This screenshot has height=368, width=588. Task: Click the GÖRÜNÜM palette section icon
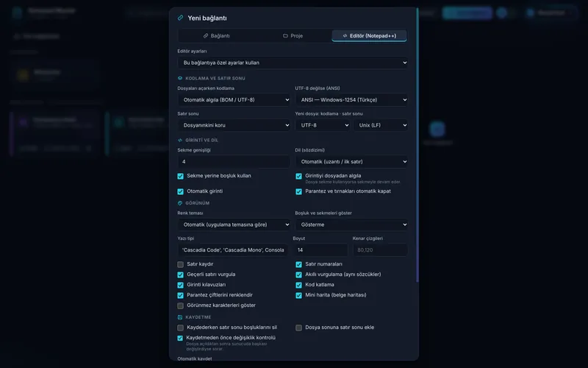[180, 203]
